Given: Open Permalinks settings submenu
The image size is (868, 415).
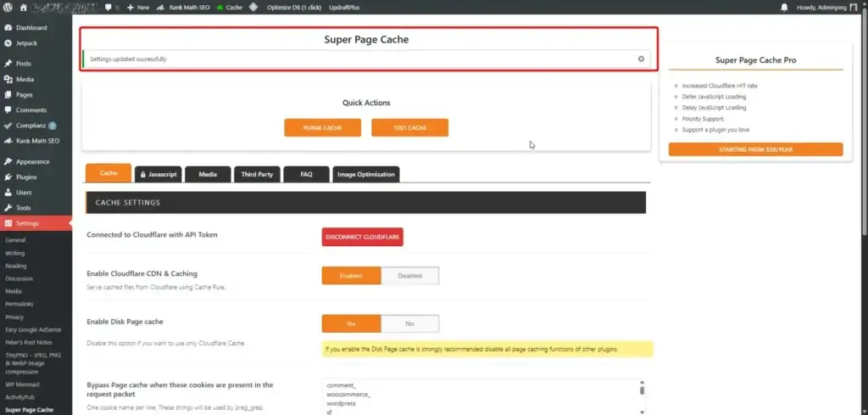Looking at the screenshot, I should (19, 304).
